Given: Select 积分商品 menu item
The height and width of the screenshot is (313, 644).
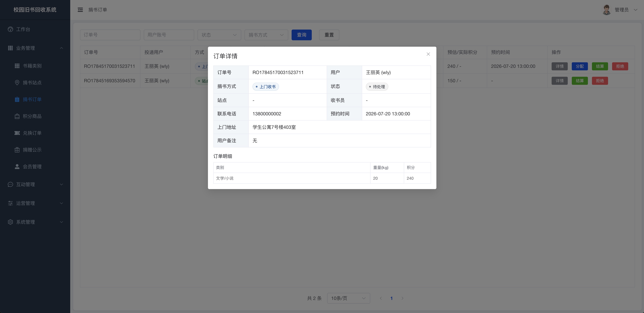Looking at the screenshot, I should pos(35,116).
